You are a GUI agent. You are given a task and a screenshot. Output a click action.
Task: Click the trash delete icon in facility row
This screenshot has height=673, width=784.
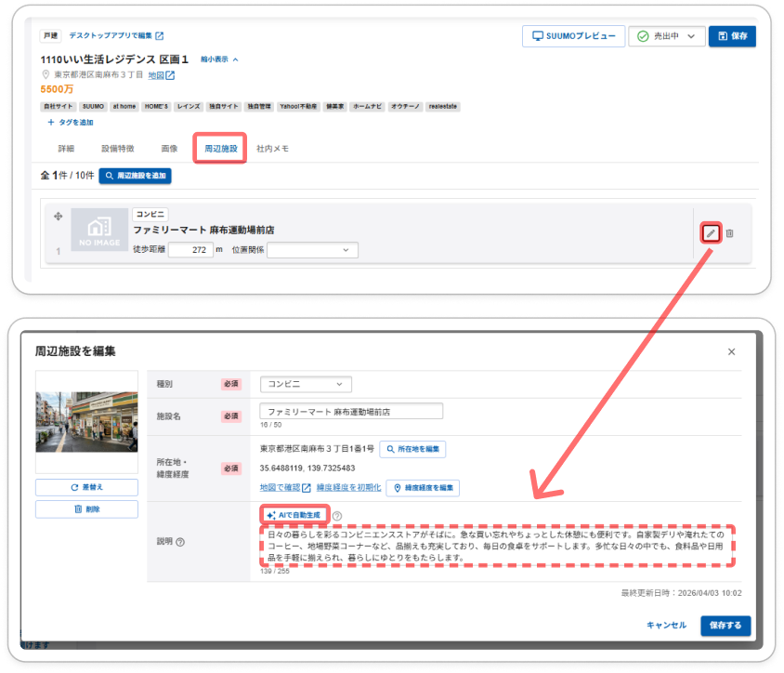tap(729, 233)
